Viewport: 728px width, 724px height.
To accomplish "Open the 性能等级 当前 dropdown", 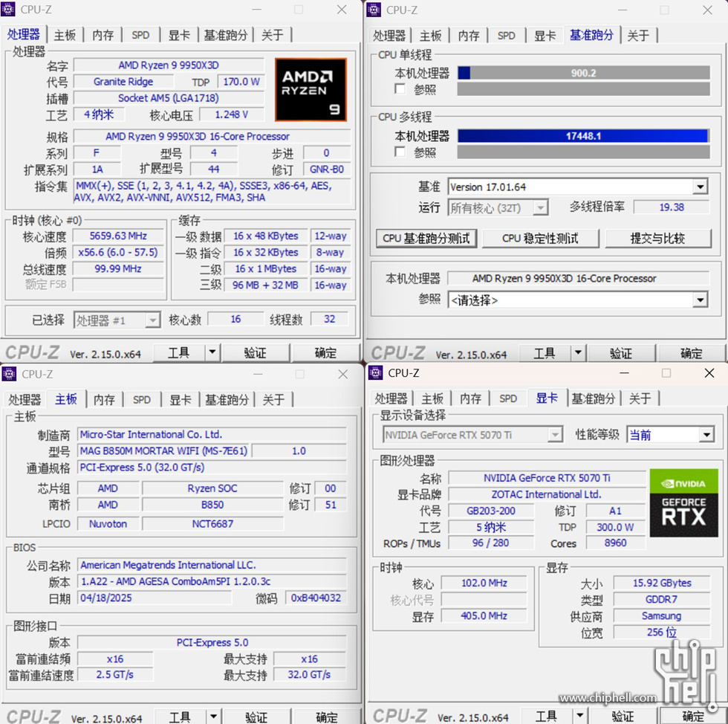I will pos(706,435).
